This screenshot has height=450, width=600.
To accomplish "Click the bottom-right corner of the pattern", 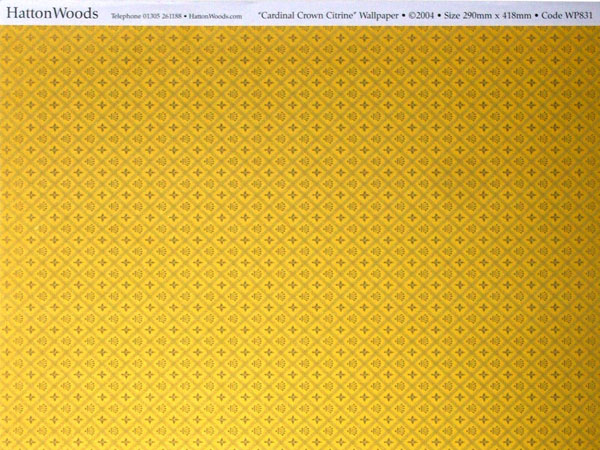I will tap(595, 445).
